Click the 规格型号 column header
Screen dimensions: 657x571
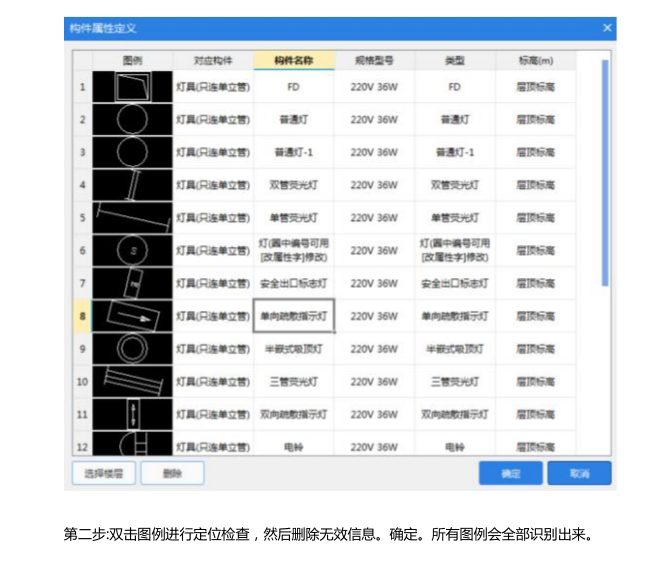click(x=374, y=60)
